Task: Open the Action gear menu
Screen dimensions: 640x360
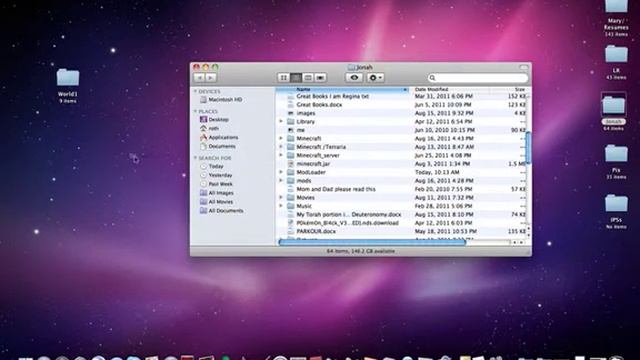Action: [x=375, y=78]
